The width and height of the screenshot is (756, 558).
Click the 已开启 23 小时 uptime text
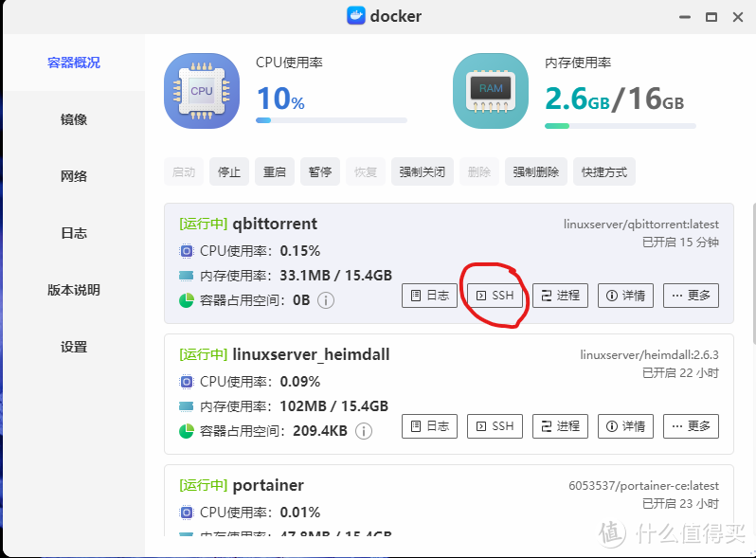coord(680,503)
